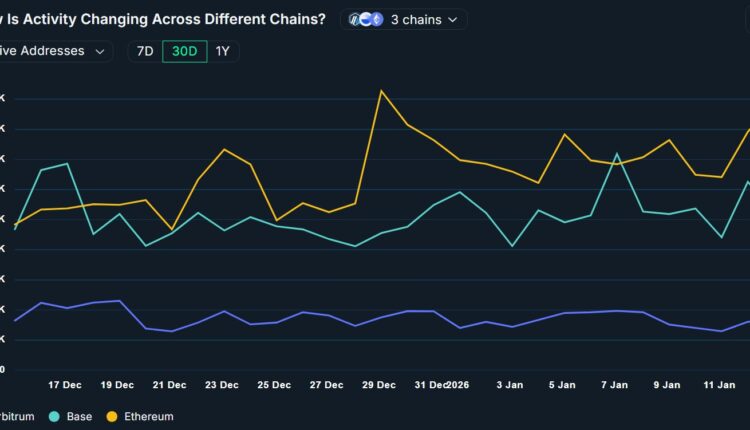Click the 17 Dec x-axis label
This screenshot has width=750, height=430.
pyautogui.click(x=65, y=385)
